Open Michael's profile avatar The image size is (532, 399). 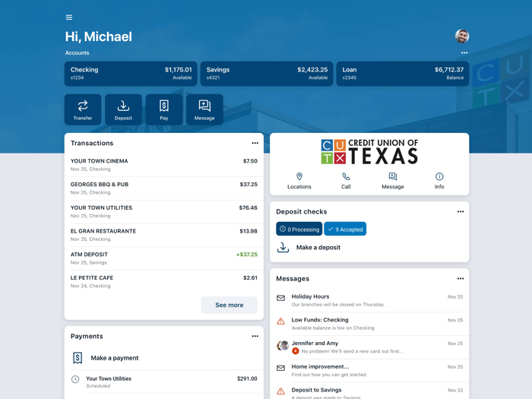coord(462,36)
